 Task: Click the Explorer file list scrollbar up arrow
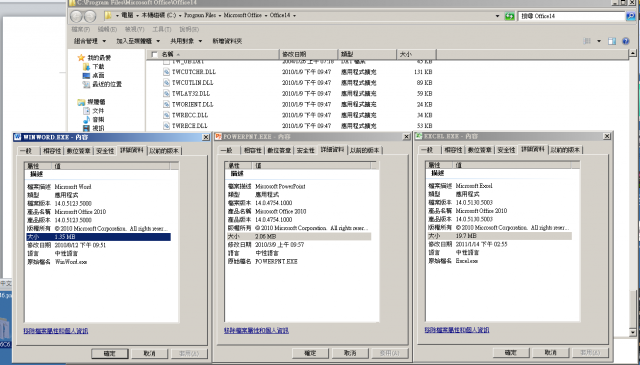(633, 53)
